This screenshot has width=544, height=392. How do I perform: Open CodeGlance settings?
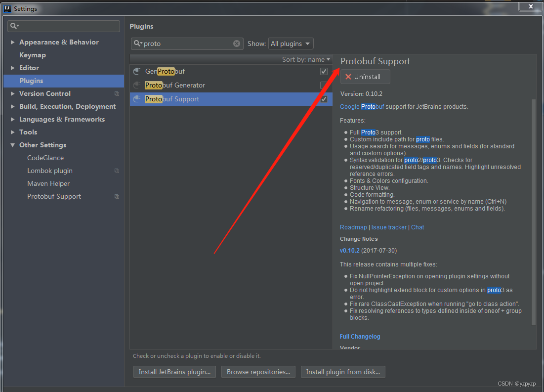(x=45, y=158)
